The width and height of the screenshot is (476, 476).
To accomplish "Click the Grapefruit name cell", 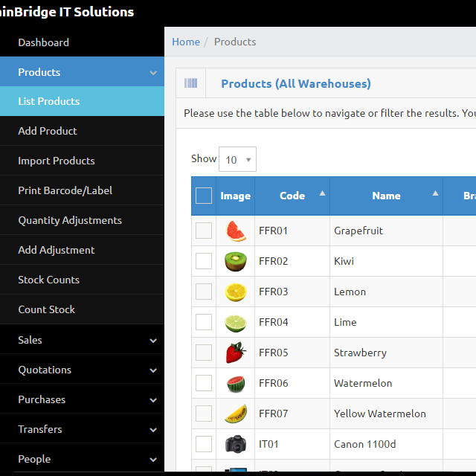I will coord(386,231).
